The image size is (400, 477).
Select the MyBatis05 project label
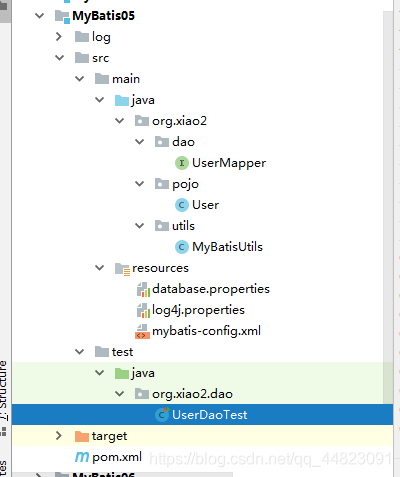click(x=103, y=16)
